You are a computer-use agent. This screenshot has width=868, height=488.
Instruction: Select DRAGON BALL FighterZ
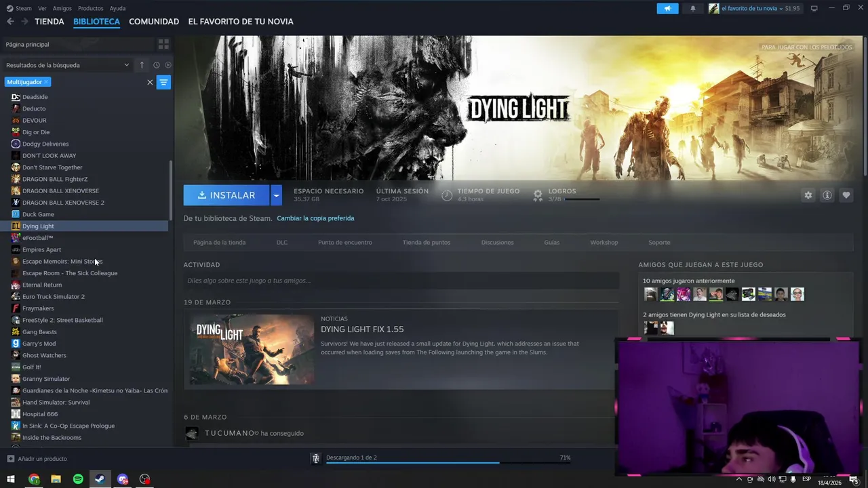[55, 179]
